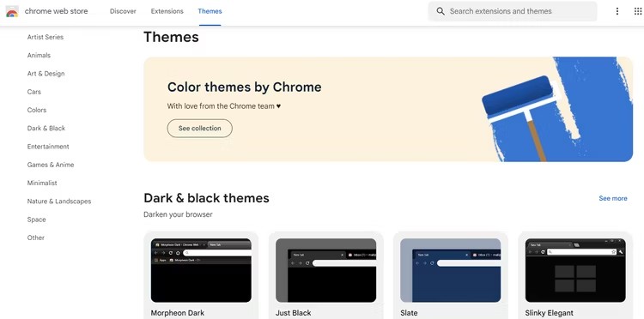
Task: Open the three-dot more options menu
Action: [x=617, y=11]
